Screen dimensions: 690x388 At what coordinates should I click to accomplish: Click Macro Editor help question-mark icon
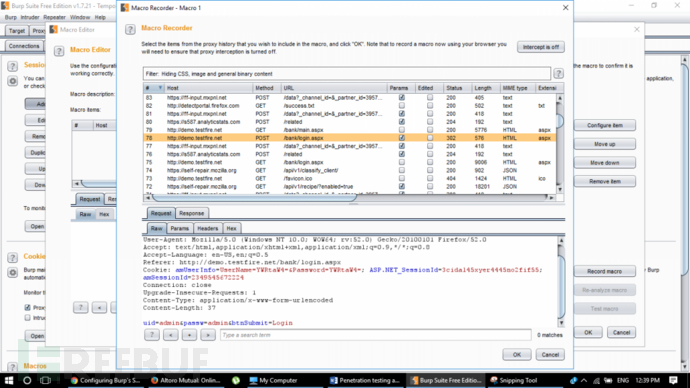coord(59,51)
